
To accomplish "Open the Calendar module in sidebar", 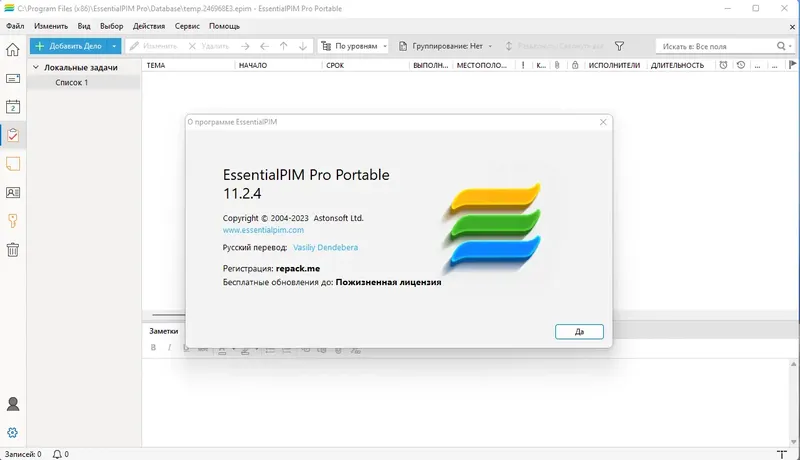I will (13, 107).
